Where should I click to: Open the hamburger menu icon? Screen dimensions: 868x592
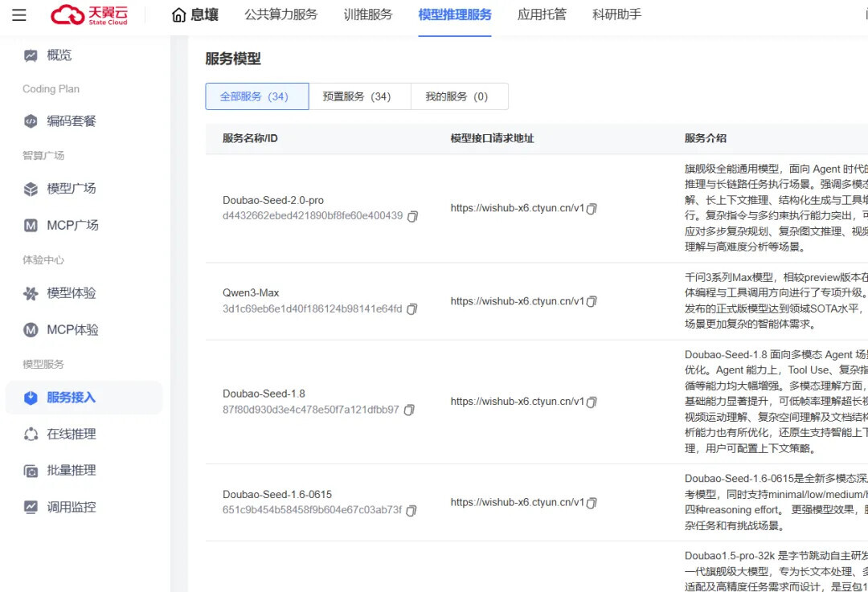(19, 15)
